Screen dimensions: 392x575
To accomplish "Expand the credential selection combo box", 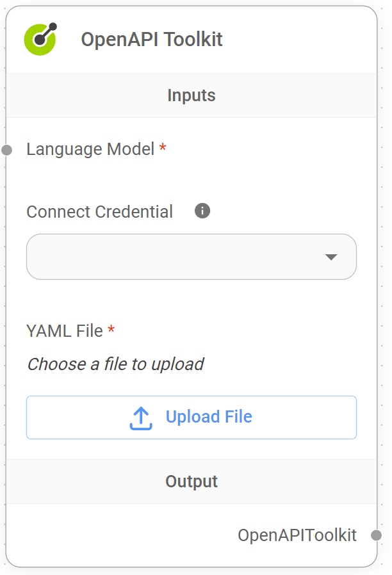I will [191, 257].
